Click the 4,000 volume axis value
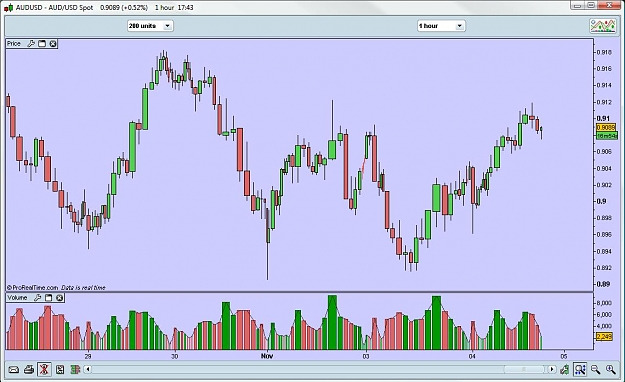This screenshot has width=625, height=382. click(604, 326)
